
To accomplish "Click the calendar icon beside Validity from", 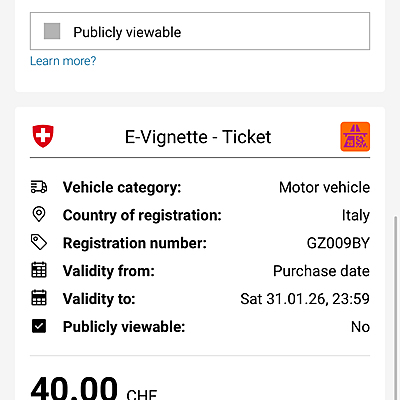I will pos(39,270).
